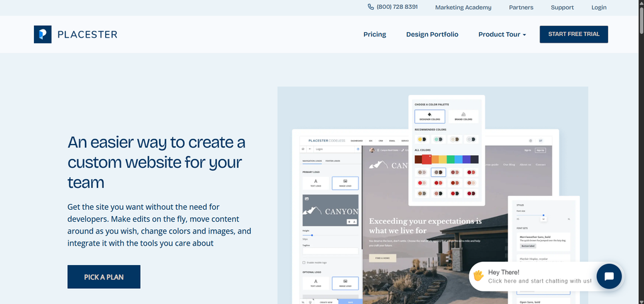Click the Font size slider handle

click(x=543, y=215)
